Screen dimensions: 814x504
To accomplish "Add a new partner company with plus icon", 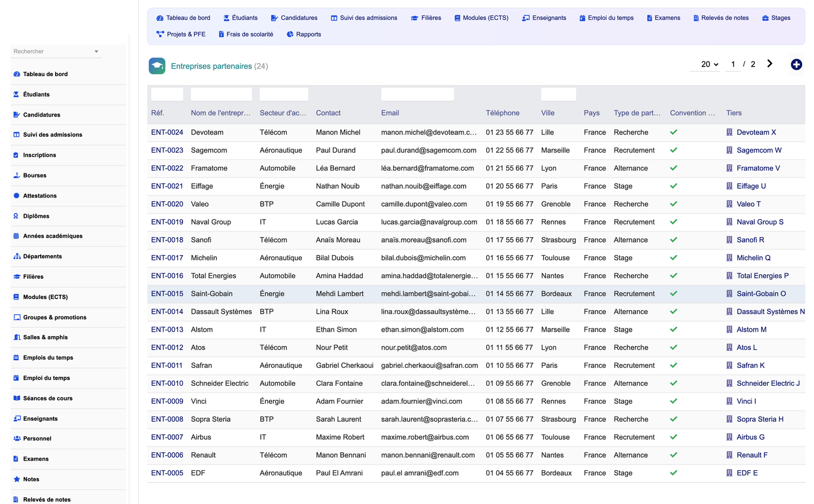I will [796, 65].
